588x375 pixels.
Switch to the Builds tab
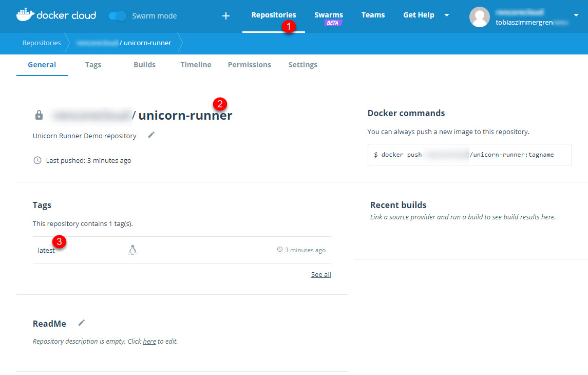[x=144, y=65]
